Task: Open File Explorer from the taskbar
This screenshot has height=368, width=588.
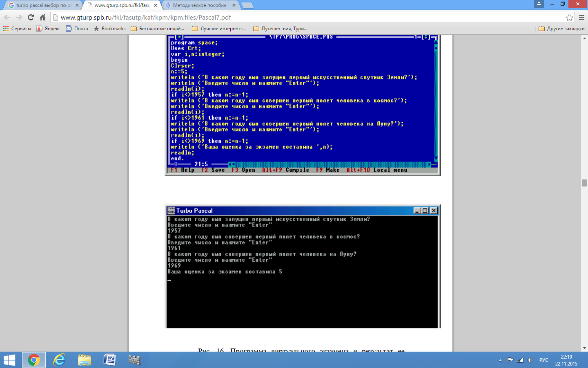Action: (x=85, y=360)
